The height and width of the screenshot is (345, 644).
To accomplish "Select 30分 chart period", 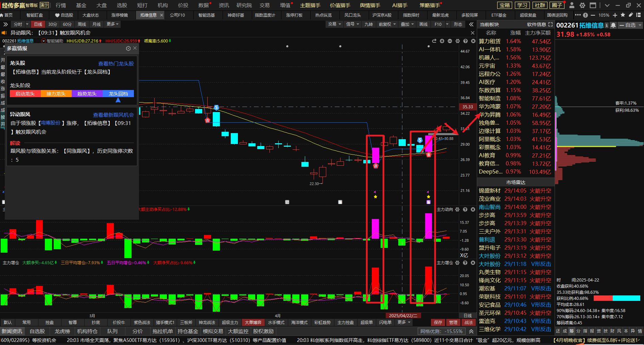I will click(x=53, y=24).
